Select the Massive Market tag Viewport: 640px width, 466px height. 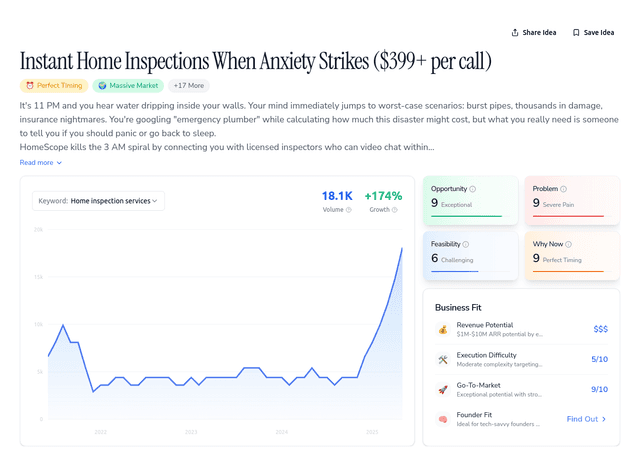[129, 86]
